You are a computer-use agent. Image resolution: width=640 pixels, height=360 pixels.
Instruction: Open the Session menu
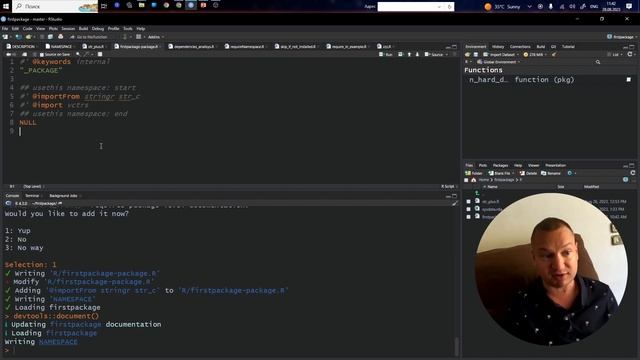68,29
